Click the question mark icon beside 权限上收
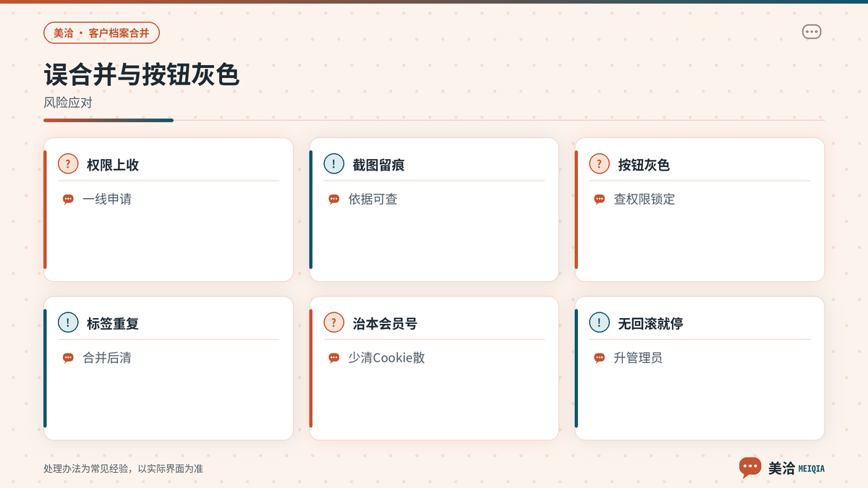Image resolution: width=868 pixels, height=488 pixels. click(68, 164)
